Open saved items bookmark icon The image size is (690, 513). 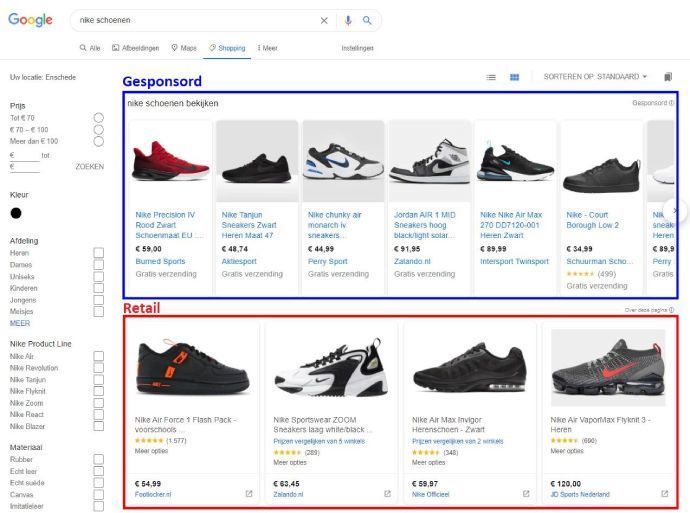(668, 77)
